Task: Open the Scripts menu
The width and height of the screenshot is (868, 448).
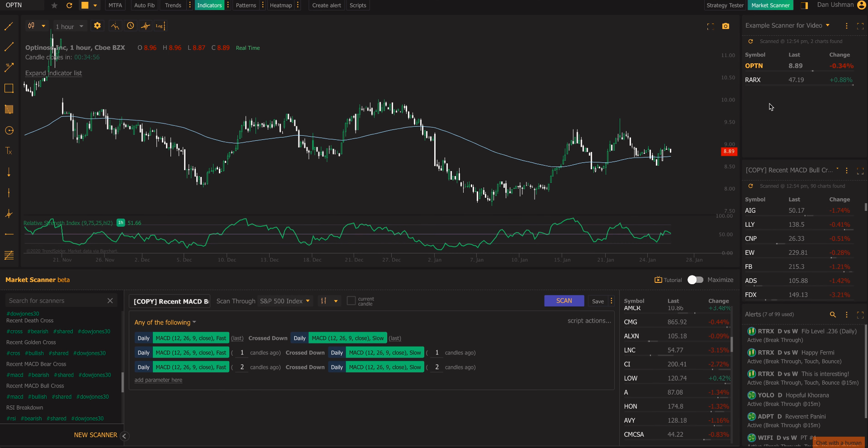Action: tap(358, 5)
